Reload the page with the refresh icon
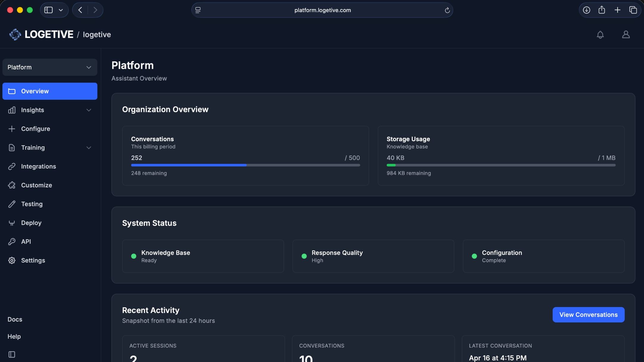The image size is (644, 362). (447, 10)
